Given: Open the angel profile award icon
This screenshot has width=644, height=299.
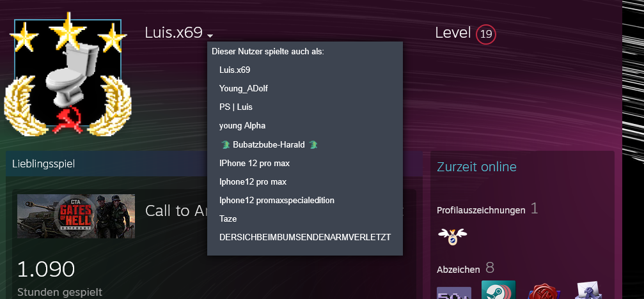Looking at the screenshot, I should (452, 236).
